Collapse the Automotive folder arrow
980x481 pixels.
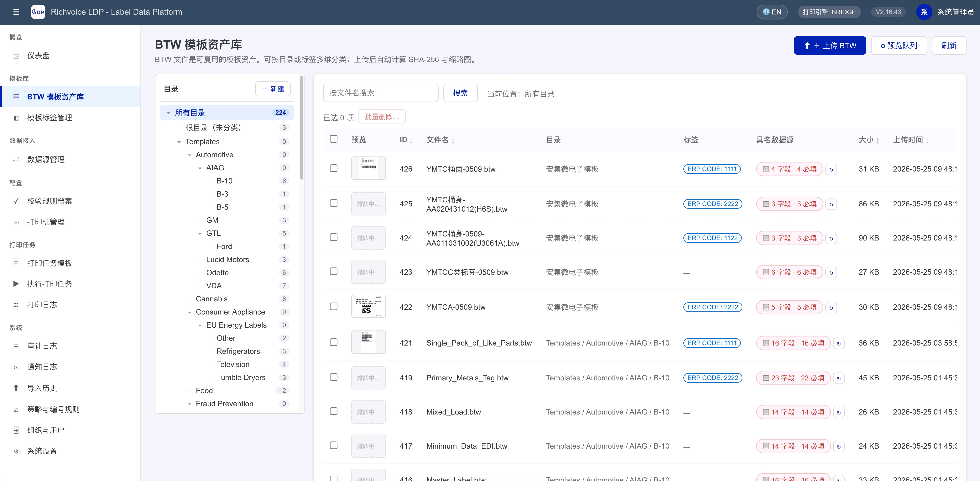pos(190,155)
